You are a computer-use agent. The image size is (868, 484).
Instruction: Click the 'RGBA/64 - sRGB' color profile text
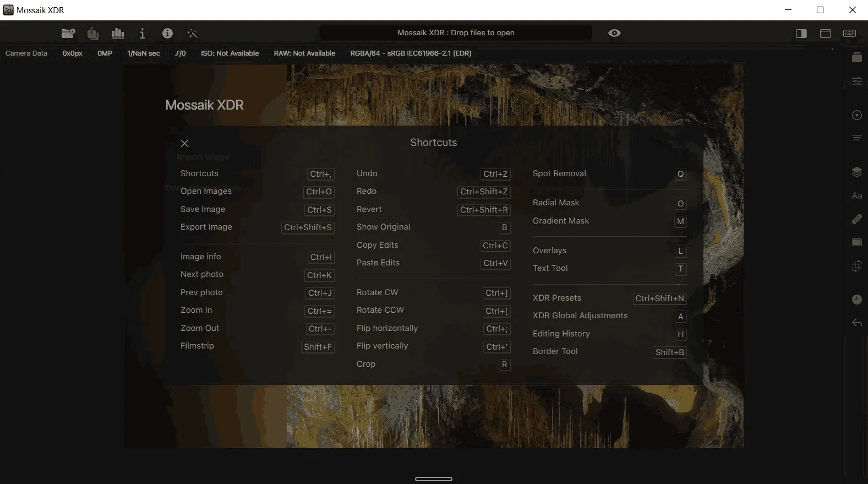[x=411, y=53]
